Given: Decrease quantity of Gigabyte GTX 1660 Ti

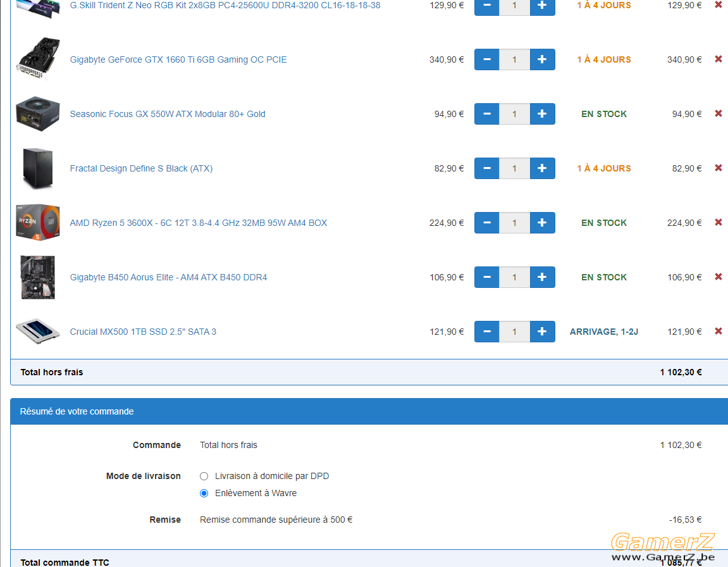Looking at the screenshot, I should (486, 59).
